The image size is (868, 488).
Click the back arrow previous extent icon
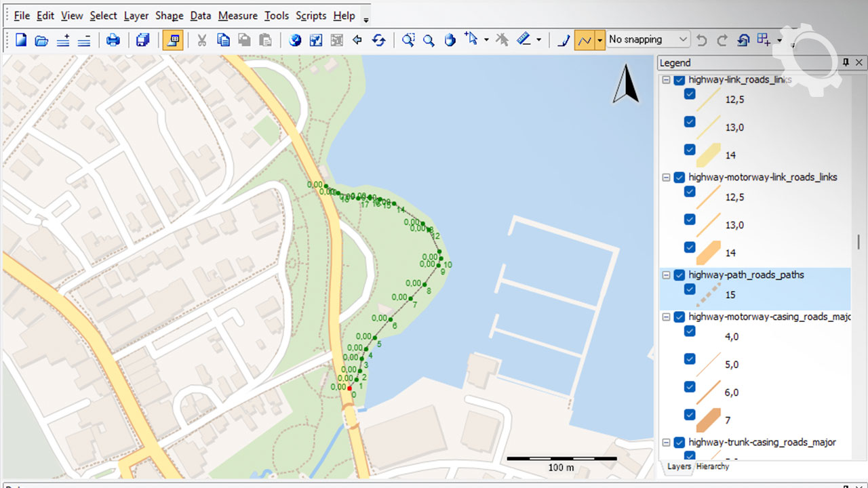pyautogui.click(x=357, y=40)
